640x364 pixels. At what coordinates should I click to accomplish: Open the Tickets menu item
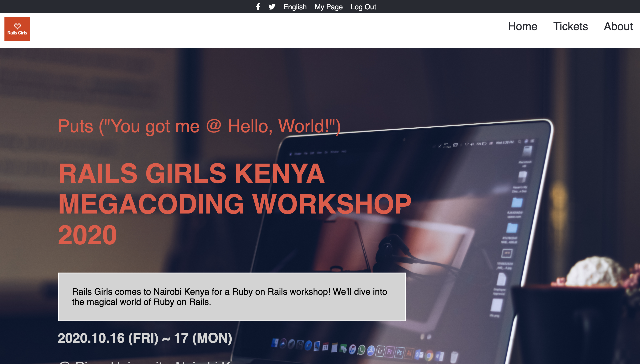[570, 26]
